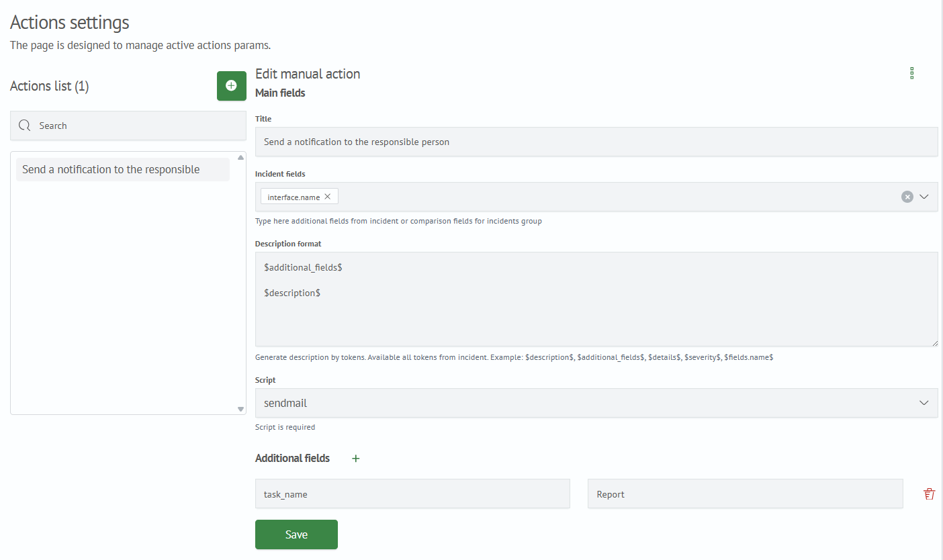Image resolution: width=943 pixels, height=560 pixels.
Task: Open the Script sendmail dropdown
Action: (x=596, y=403)
